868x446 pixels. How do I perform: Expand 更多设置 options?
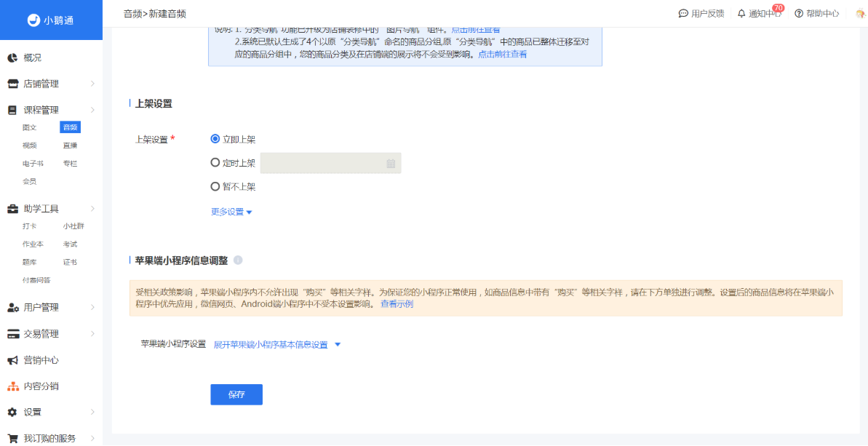tap(232, 212)
